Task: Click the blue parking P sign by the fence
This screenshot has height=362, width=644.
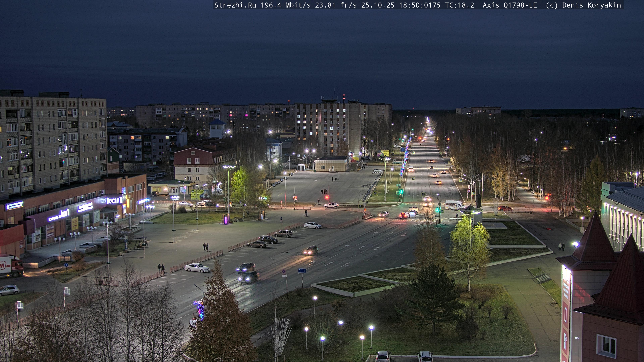Action: point(281,219)
